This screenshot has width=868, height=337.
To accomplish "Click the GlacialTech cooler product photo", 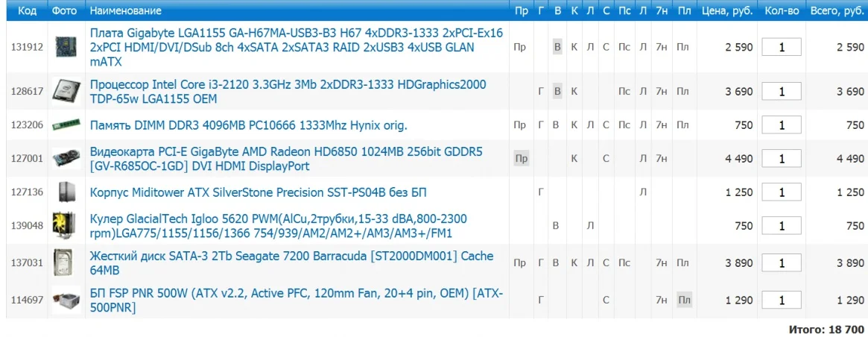I will click(66, 226).
